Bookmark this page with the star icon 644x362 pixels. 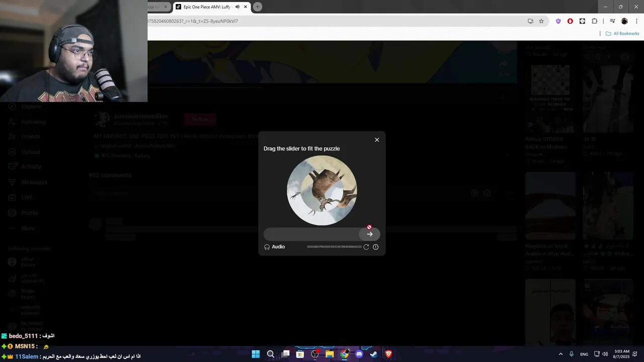(x=541, y=21)
